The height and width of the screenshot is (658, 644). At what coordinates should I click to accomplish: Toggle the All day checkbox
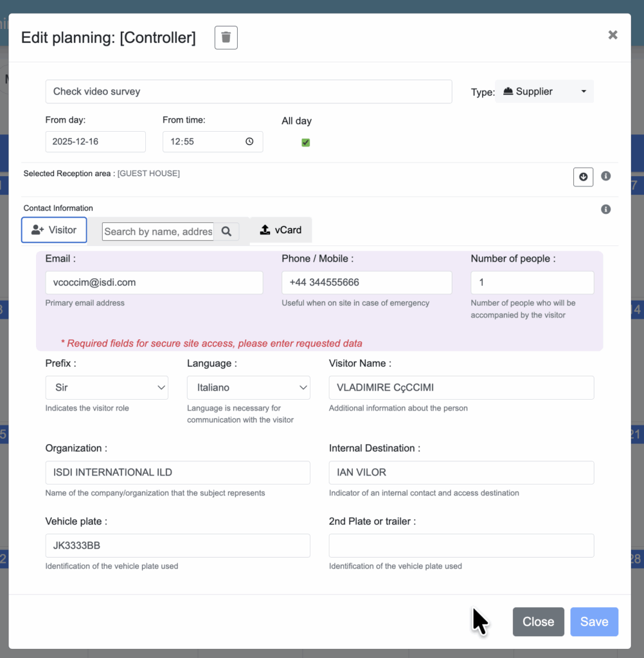(x=306, y=143)
